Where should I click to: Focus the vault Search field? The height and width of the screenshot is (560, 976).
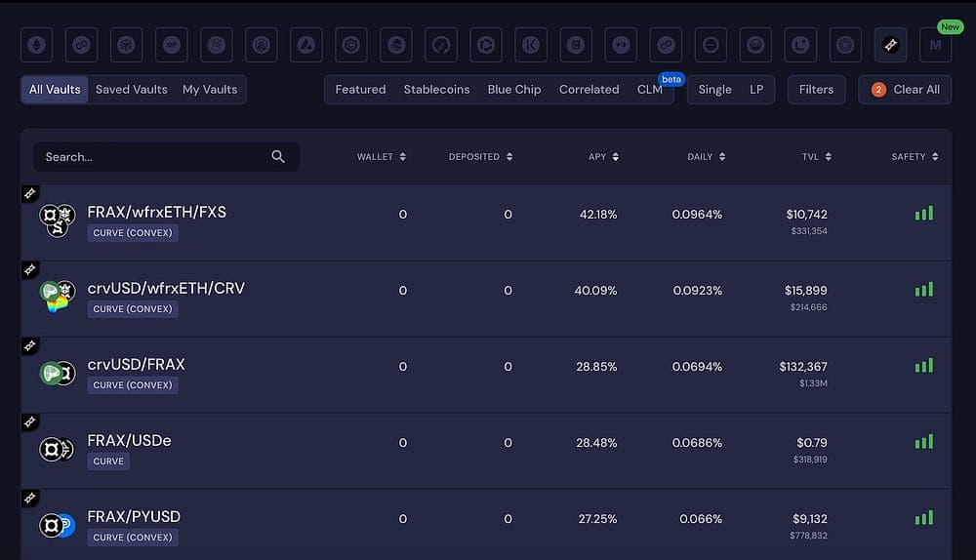coord(166,157)
